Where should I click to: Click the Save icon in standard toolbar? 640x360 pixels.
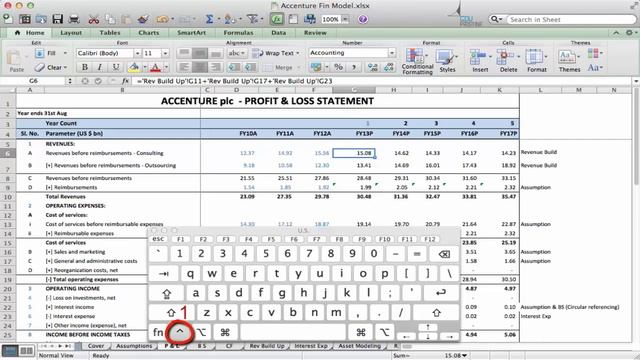tap(57, 19)
